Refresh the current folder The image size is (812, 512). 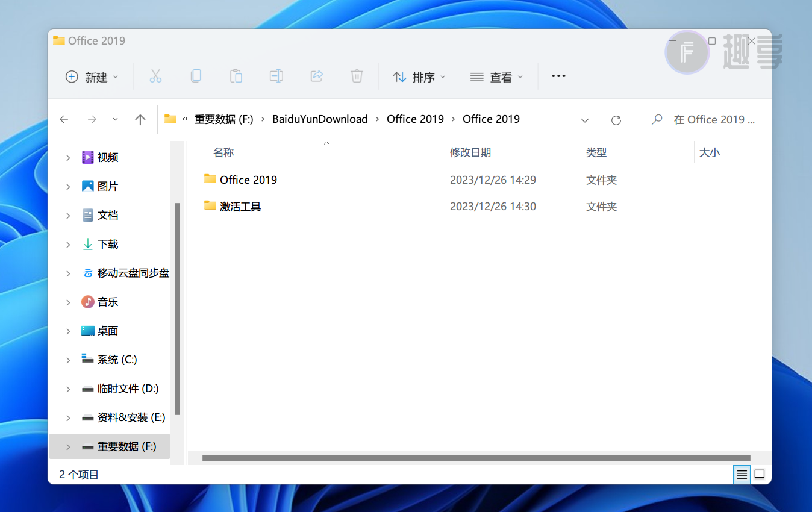pyautogui.click(x=616, y=120)
